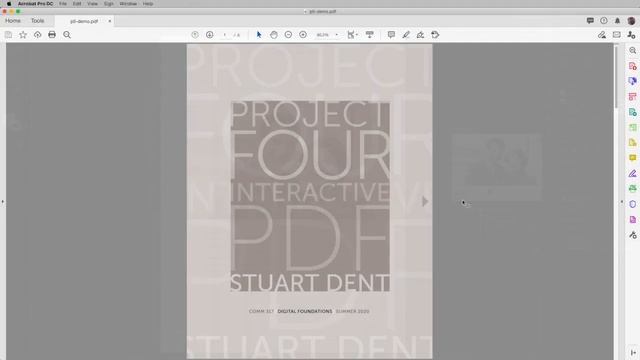Open the yellow file tool in right pane
This screenshot has height=360, width=640.
[x=633, y=143]
